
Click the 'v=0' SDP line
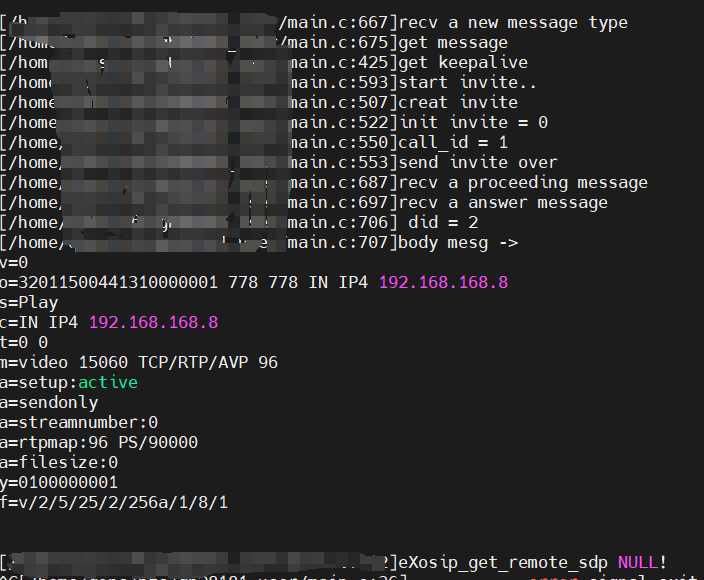(x=14, y=263)
